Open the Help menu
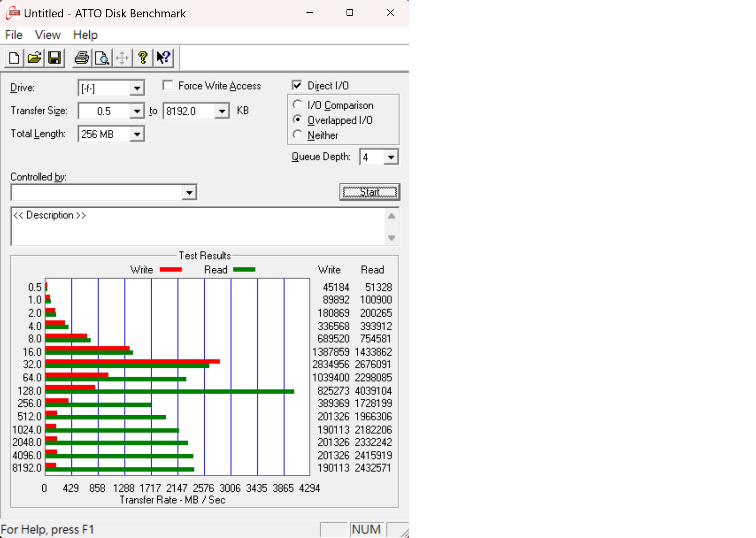756x538 pixels. [x=85, y=35]
